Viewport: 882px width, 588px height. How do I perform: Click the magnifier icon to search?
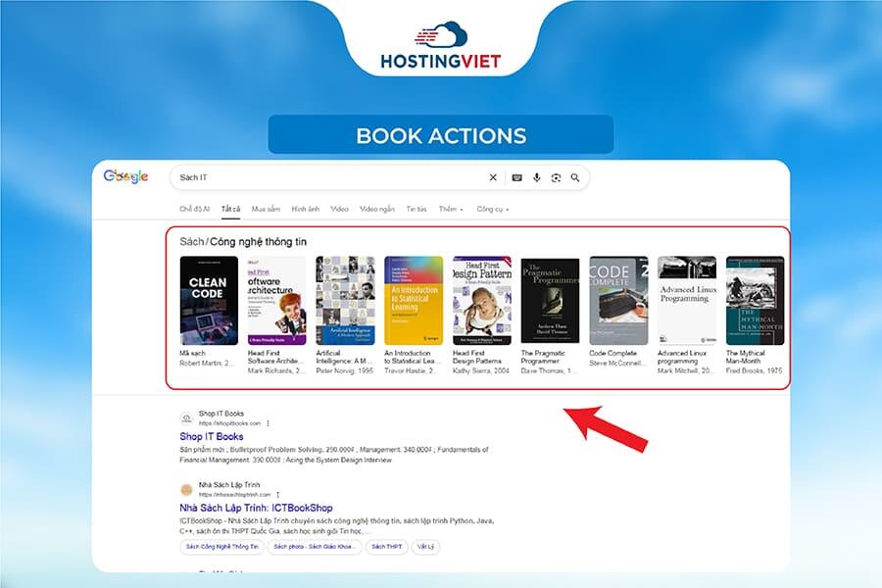pyautogui.click(x=573, y=177)
